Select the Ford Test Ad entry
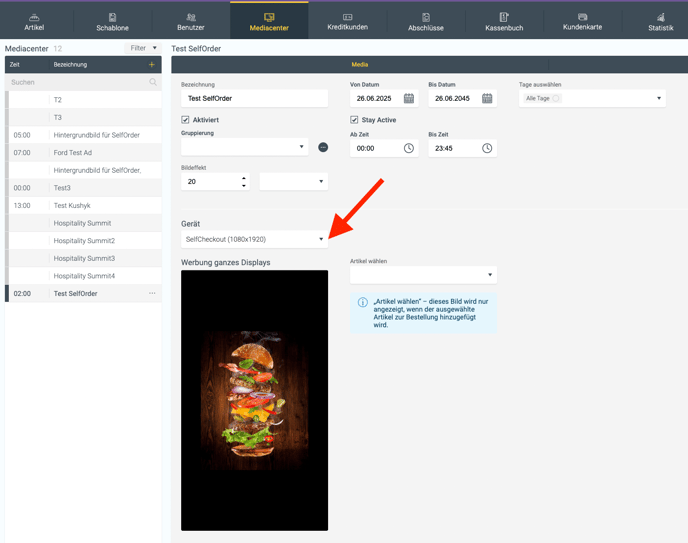The image size is (688, 543). 83,152
